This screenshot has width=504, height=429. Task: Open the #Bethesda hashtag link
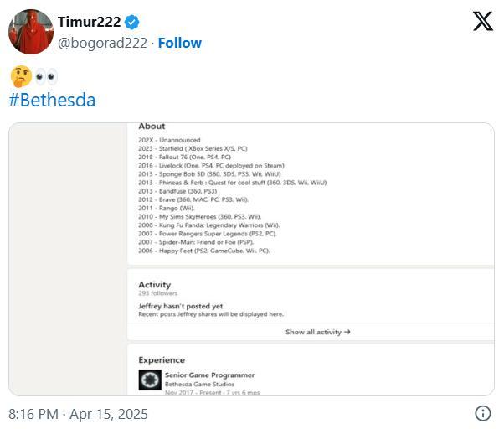coord(52,100)
